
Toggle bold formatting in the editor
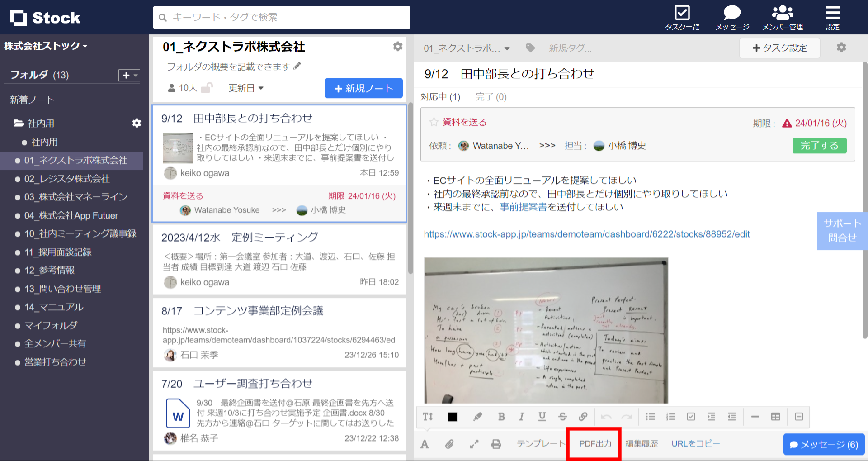(501, 417)
